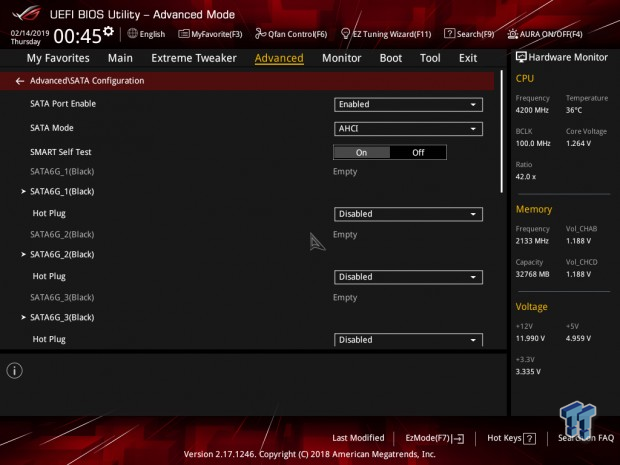
Task: Open MyFavorite(F3) list icon
Action: pos(183,34)
